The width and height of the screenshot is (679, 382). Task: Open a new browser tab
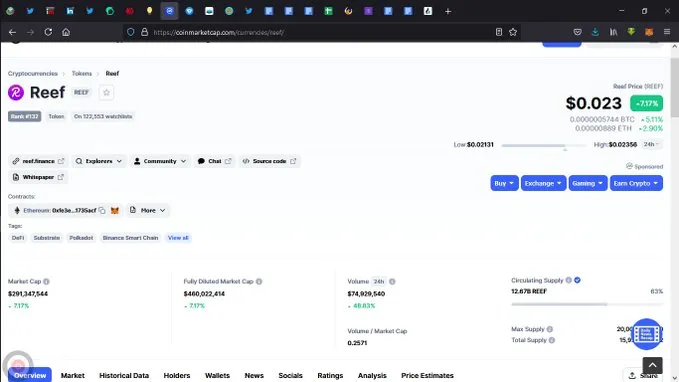click(448, 11)
